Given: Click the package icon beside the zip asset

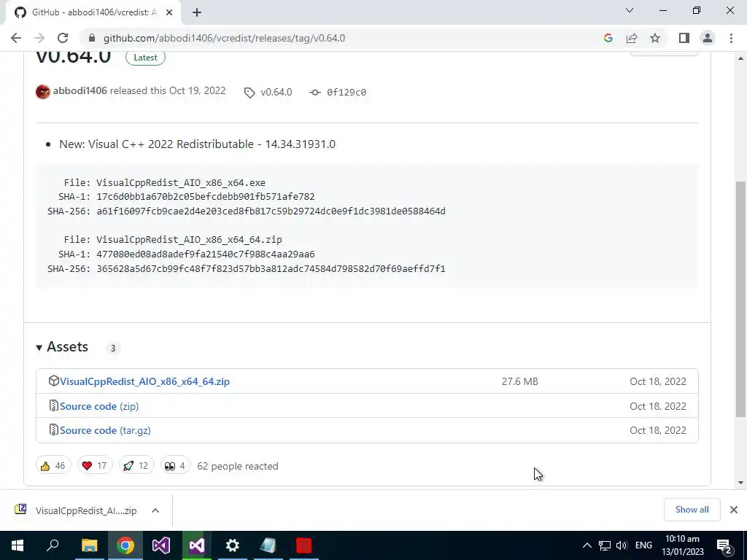Looking at the screenshot, I should tap(54, 381).
